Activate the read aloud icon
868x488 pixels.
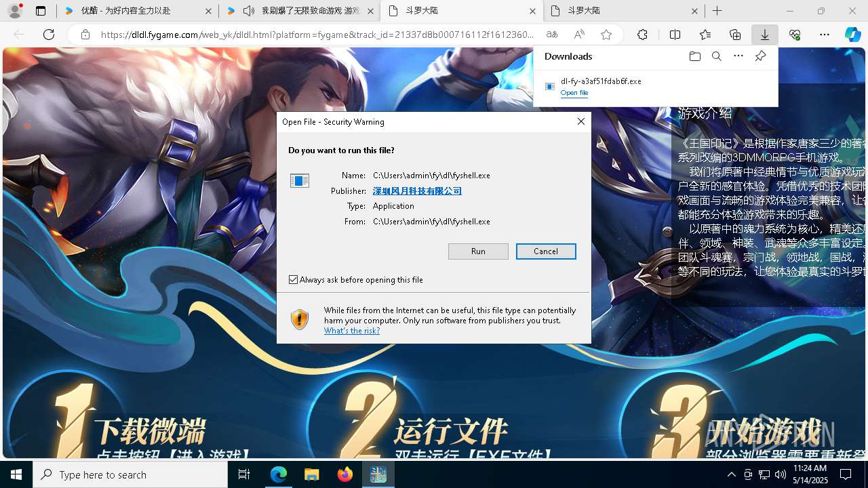coord(579,35)
